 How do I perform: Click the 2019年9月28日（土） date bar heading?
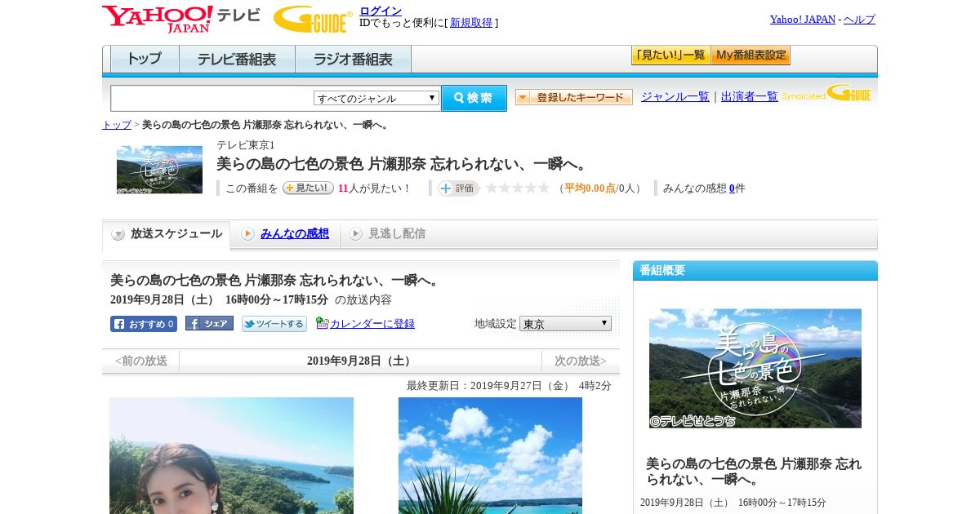pyautogui.click(x=361, y=361)
